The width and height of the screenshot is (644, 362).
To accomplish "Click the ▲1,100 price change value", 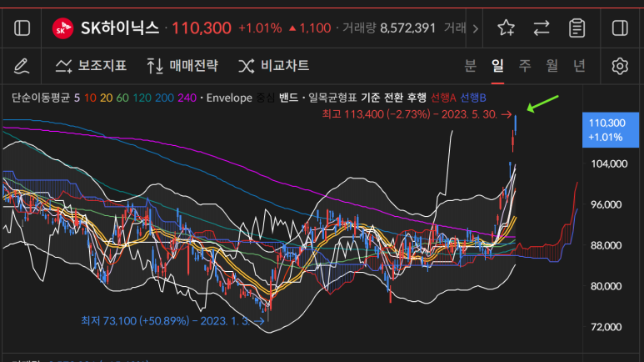I will 310,28.
